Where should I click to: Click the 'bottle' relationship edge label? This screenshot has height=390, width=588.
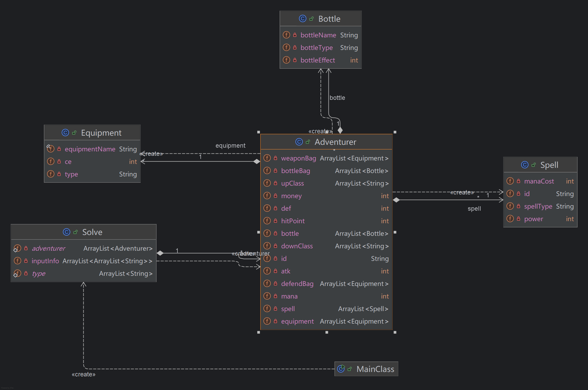(x=337, y=98)
